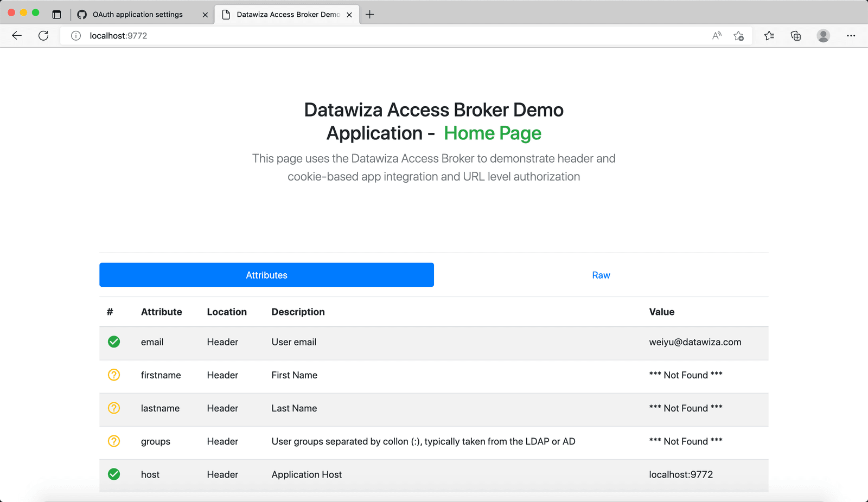
Task: Click the User email description
Action: [294, 342]
